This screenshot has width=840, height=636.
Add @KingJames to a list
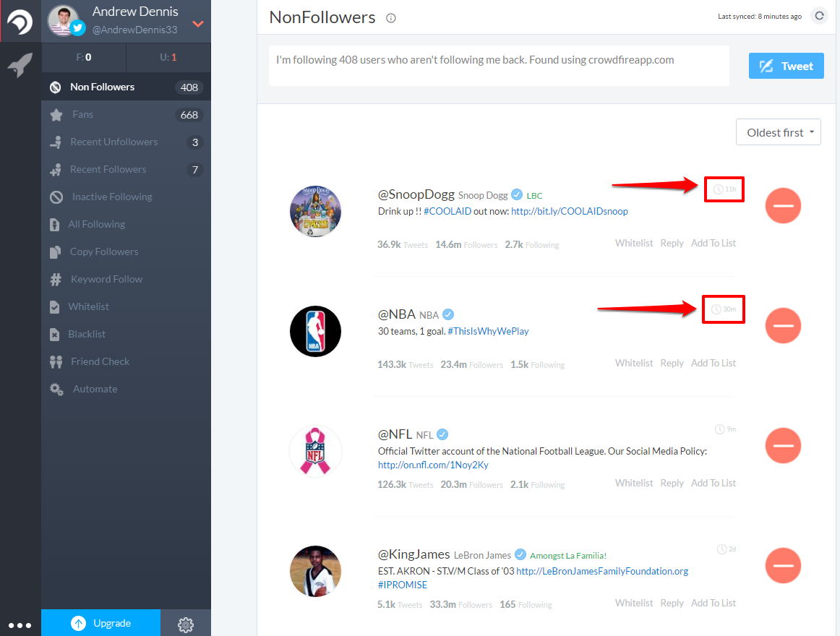pyautogui.click(x=713, y=603)
